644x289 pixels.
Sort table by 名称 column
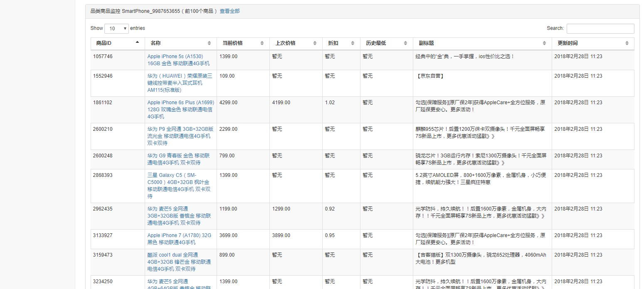[181, 43]
